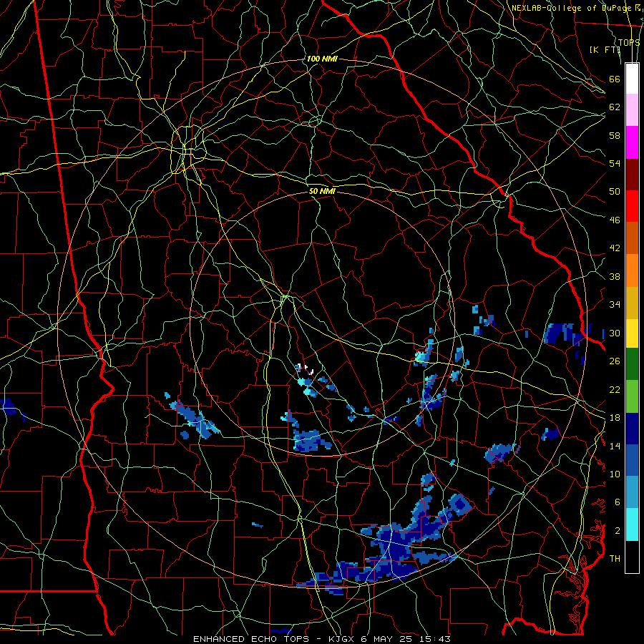Click the dark red 50 kft legend swatch
This screenshot has width=644, height=644.
point(632,175)
